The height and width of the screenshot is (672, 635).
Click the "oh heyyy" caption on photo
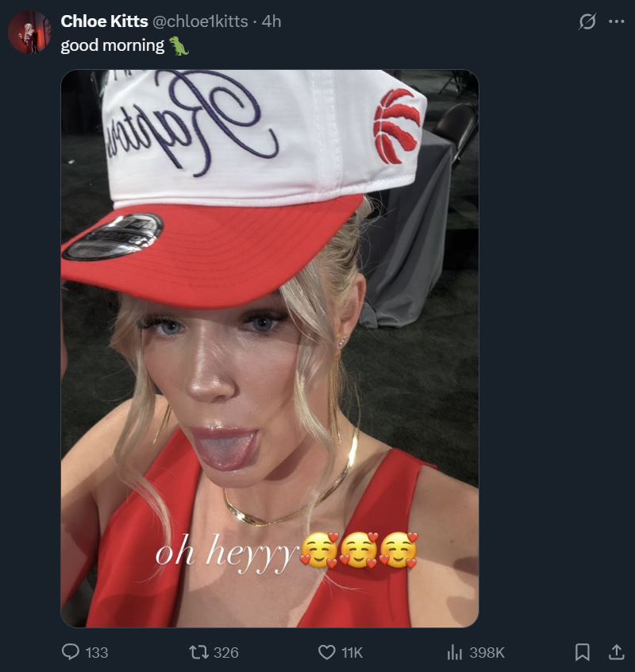click(x=225, y=553)
